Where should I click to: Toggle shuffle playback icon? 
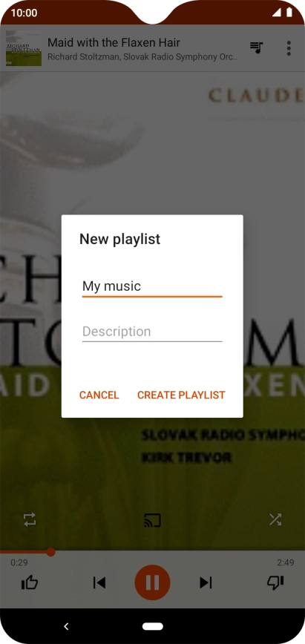tap(275, 520)
